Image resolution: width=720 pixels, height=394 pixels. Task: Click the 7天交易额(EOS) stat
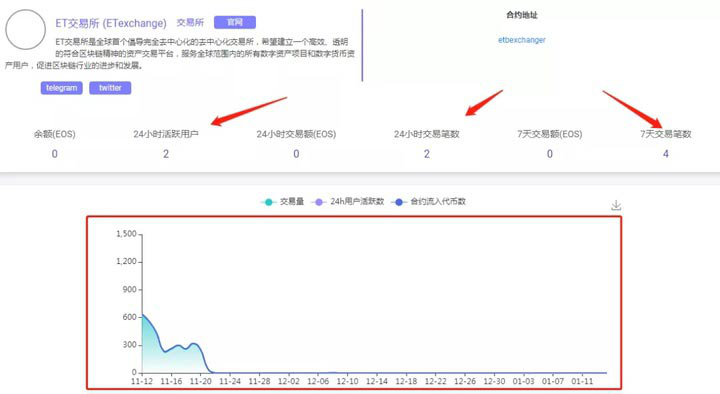[550, 134]
